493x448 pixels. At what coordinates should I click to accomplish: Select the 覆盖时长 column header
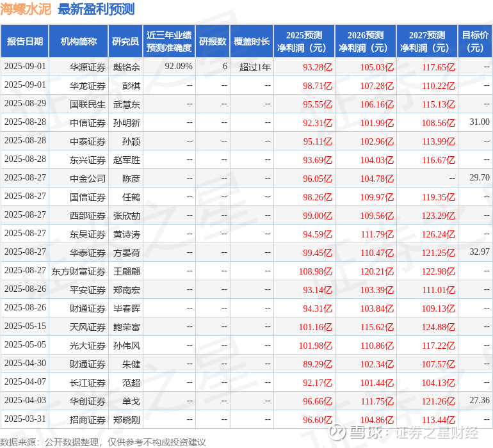click(x=252, y=41)
